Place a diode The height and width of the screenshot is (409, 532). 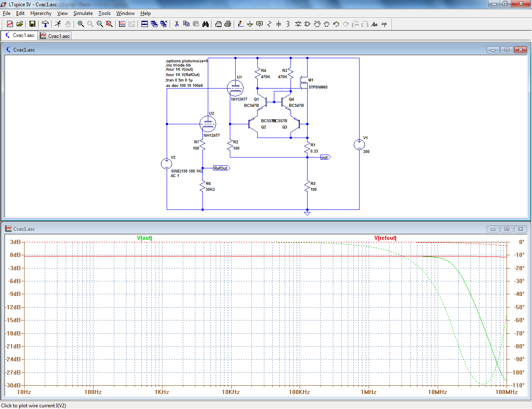pos(298,24)
